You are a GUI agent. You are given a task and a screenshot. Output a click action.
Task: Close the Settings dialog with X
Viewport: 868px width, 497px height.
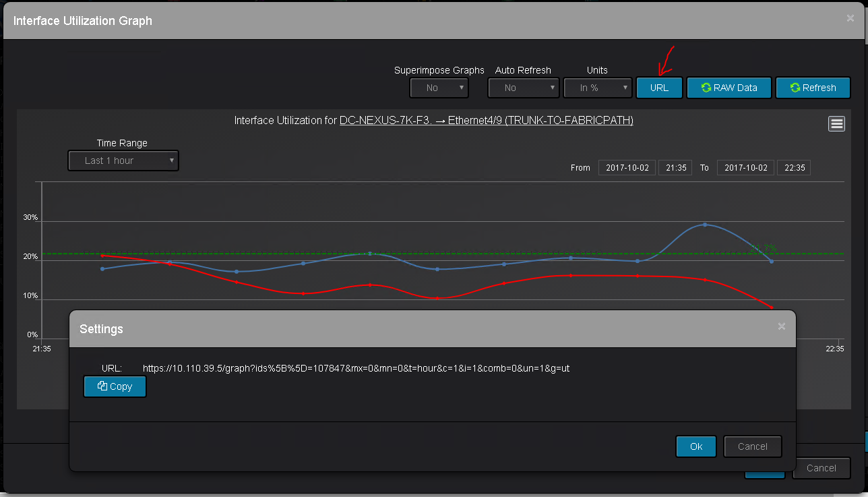click(782, 326)
